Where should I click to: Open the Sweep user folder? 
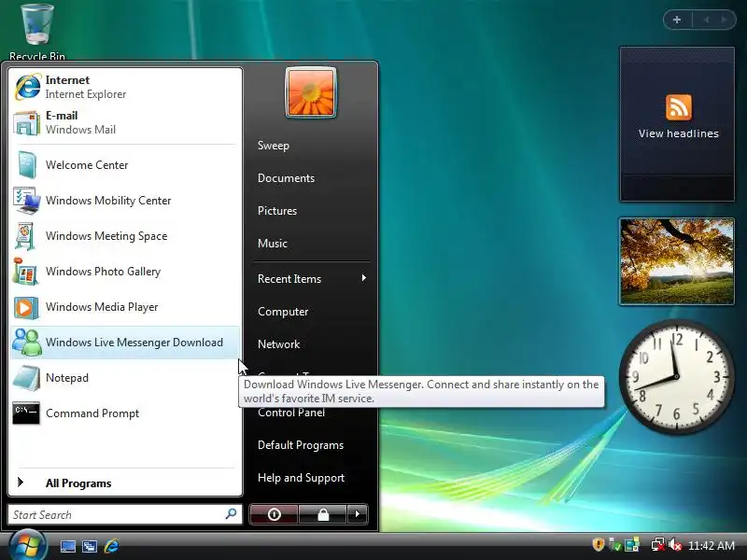(x=274, y=146)
